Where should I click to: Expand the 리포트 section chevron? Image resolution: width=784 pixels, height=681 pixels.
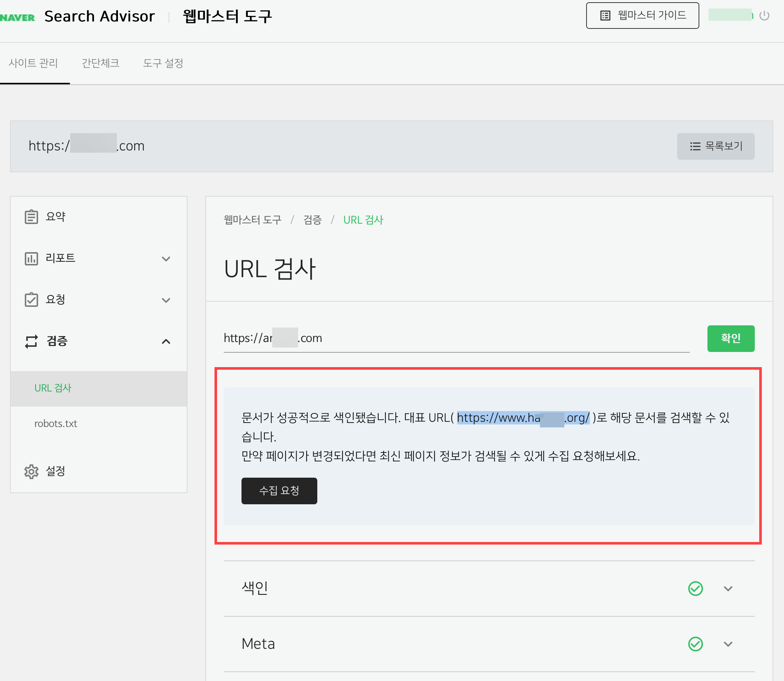pos(166,258)
